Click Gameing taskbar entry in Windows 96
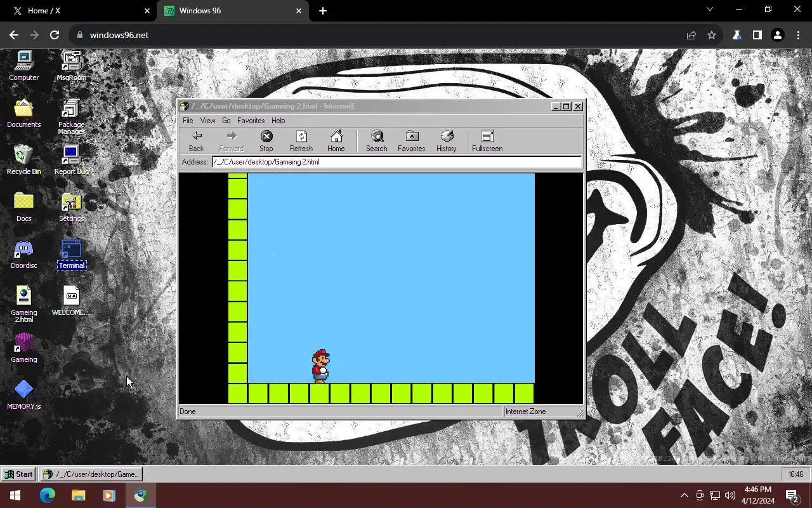Viewport: 812px width, 508px height. [x=91, y=474]
